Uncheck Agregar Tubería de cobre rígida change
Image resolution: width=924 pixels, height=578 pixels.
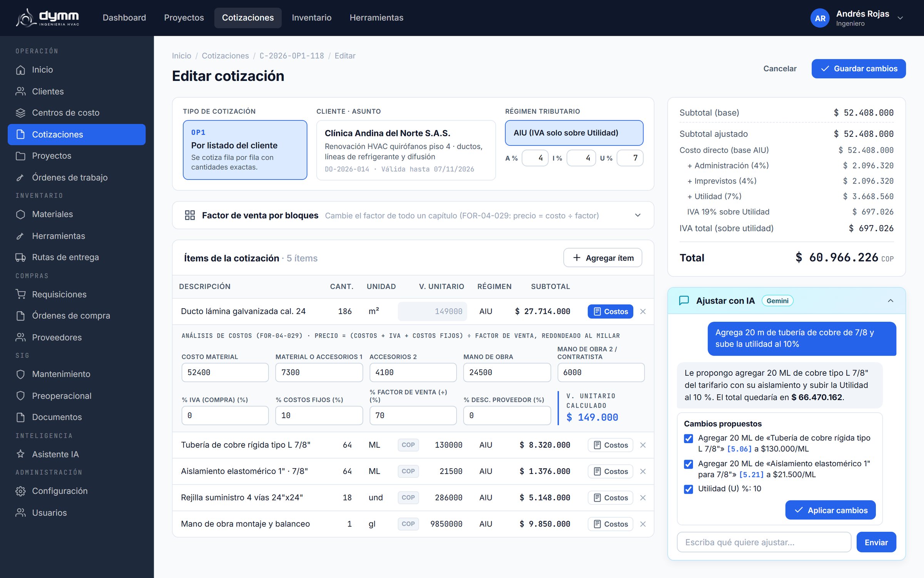tap(688, 439)
